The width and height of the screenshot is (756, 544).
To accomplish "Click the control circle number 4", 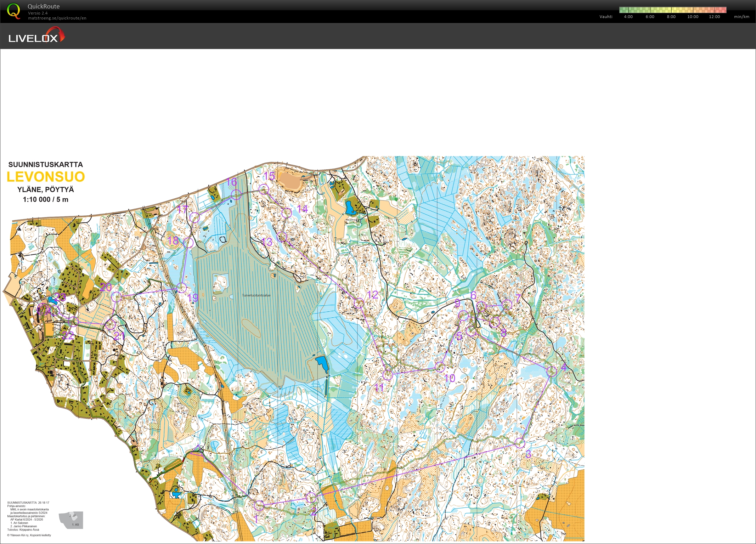I will click(552, 371).
